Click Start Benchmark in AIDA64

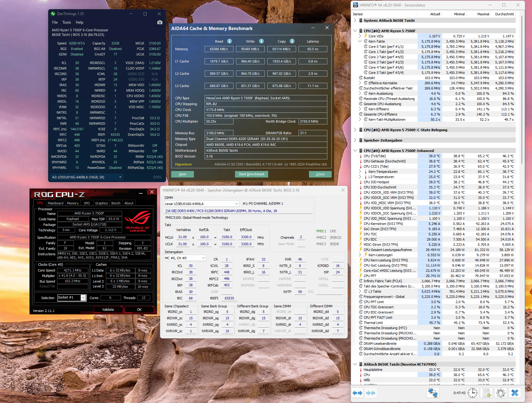coord(252,174)
